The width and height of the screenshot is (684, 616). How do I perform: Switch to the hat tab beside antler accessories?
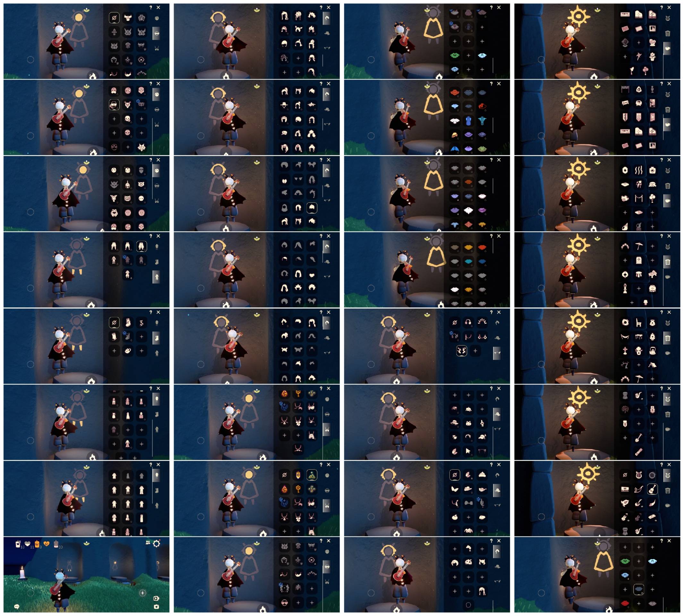click(x=497, y=338)
